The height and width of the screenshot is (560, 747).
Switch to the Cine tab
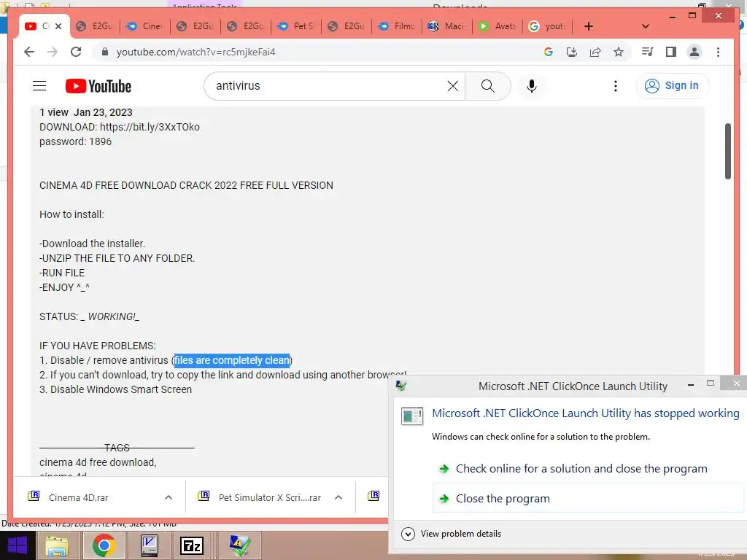tap(144, 26)
